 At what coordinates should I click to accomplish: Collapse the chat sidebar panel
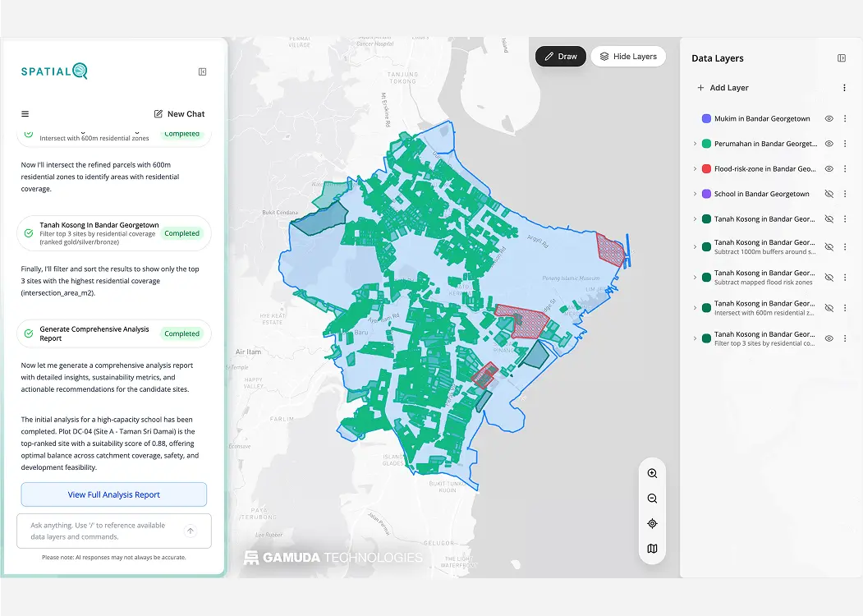203,72
